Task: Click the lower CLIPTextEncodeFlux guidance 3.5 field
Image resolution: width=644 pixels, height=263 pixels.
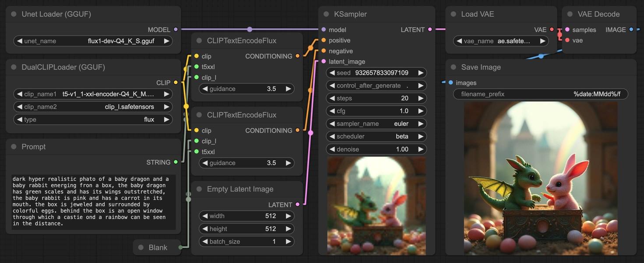Action: tap(247, 163)
